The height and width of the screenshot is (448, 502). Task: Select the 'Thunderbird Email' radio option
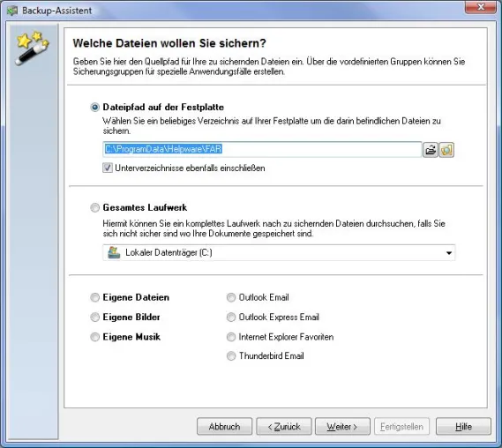tap(231, 355)
